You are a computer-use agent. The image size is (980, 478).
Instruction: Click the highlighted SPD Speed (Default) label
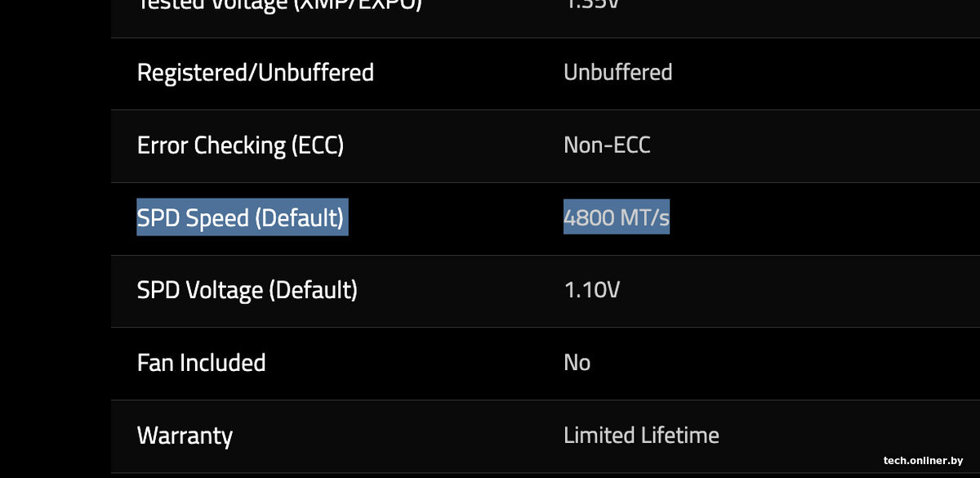[x=241, y=217]
